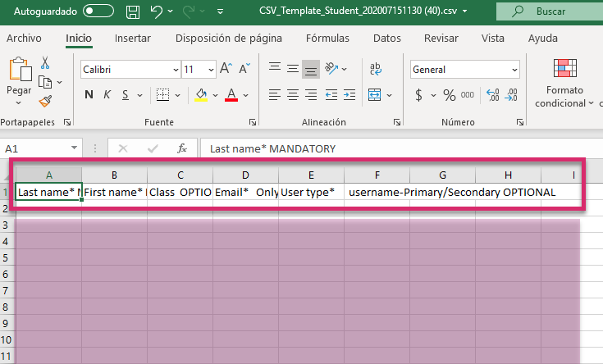The height and width of the screenshot is (364, 603).
Task: Click the Decrease Indent icon
Action: [331, 94]
